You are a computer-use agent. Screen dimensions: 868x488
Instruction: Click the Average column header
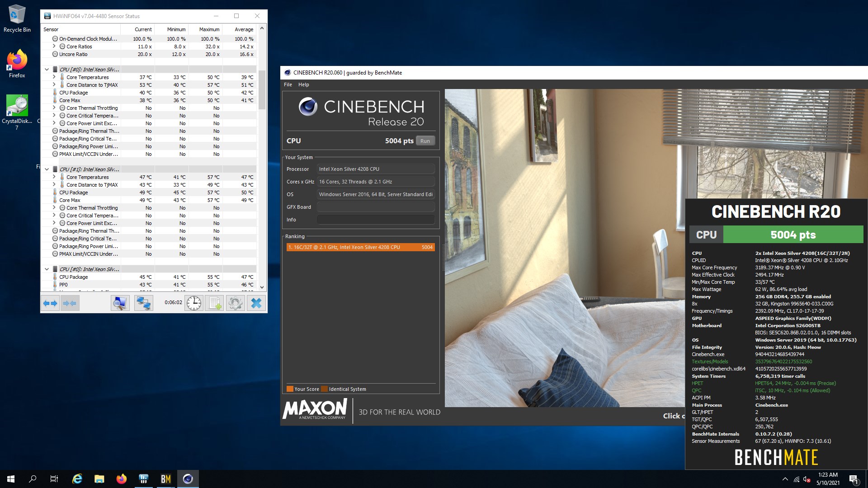point(239,29)
